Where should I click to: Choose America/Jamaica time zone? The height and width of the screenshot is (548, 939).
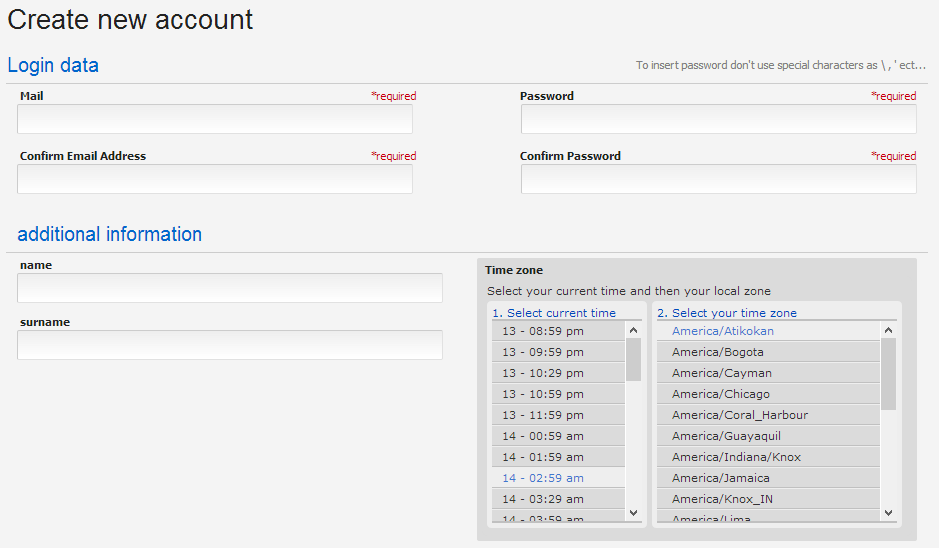point(768,478)
